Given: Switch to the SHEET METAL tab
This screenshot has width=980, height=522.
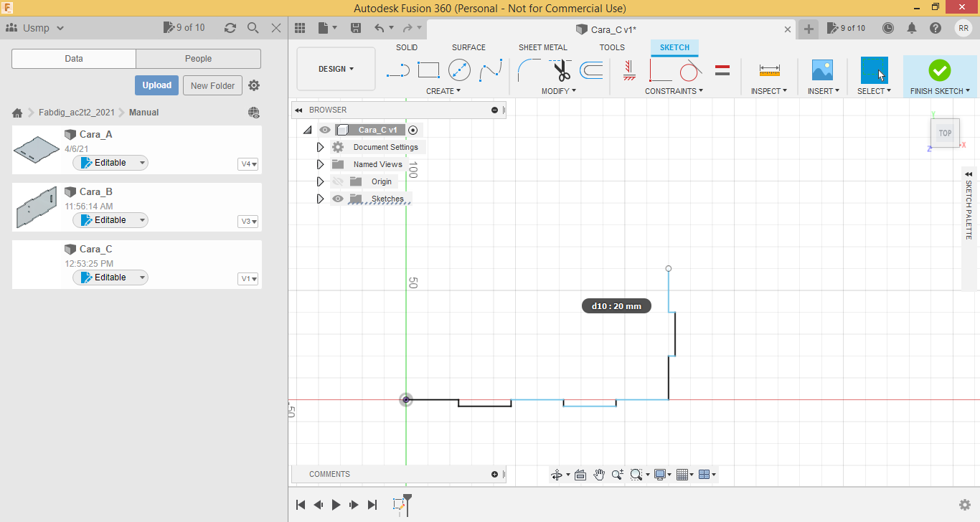Looking at the screenshot, I should (x=543, y=47).
